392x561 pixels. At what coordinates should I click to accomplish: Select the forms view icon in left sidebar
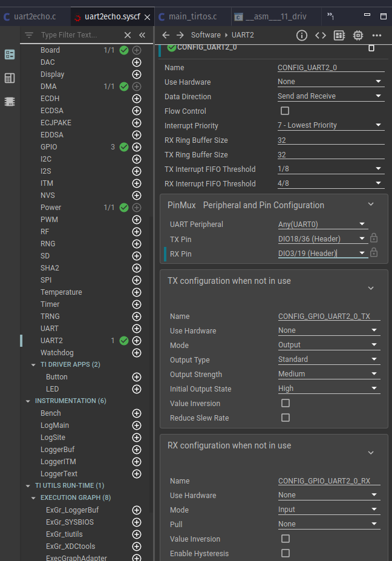9,54
